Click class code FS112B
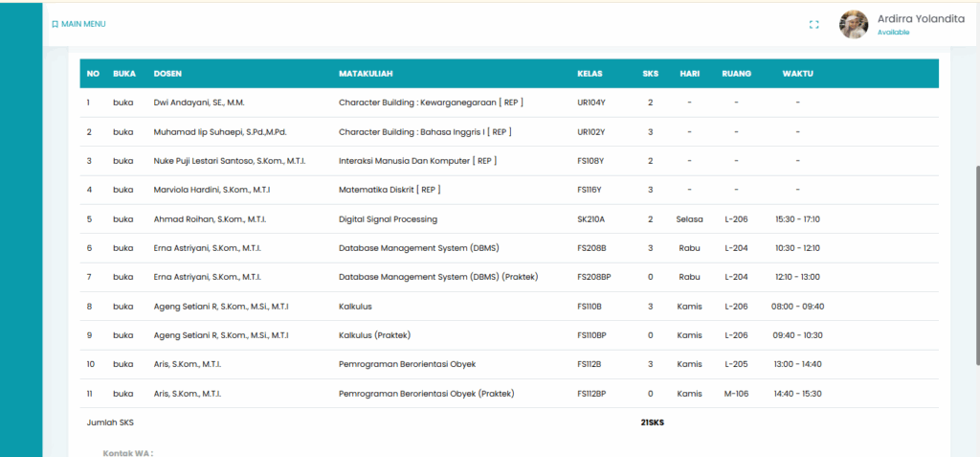The height and width of the screenshot is (457, 980). click(x=591, y=364)
